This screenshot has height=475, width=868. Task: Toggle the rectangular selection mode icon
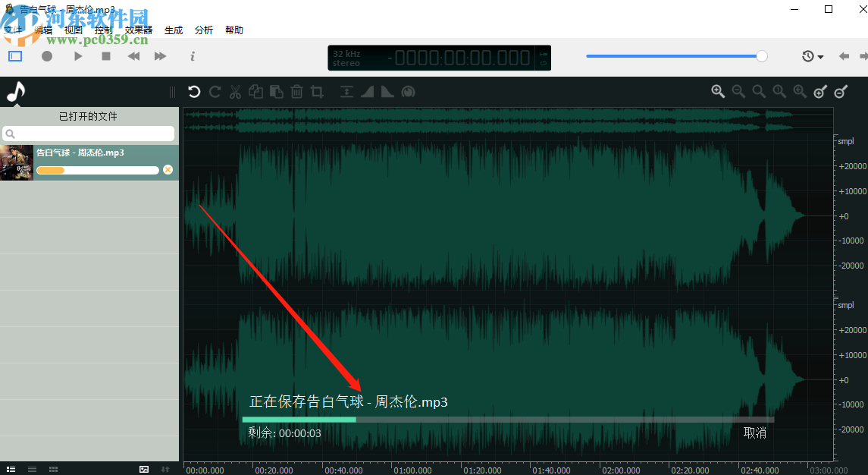14,55
